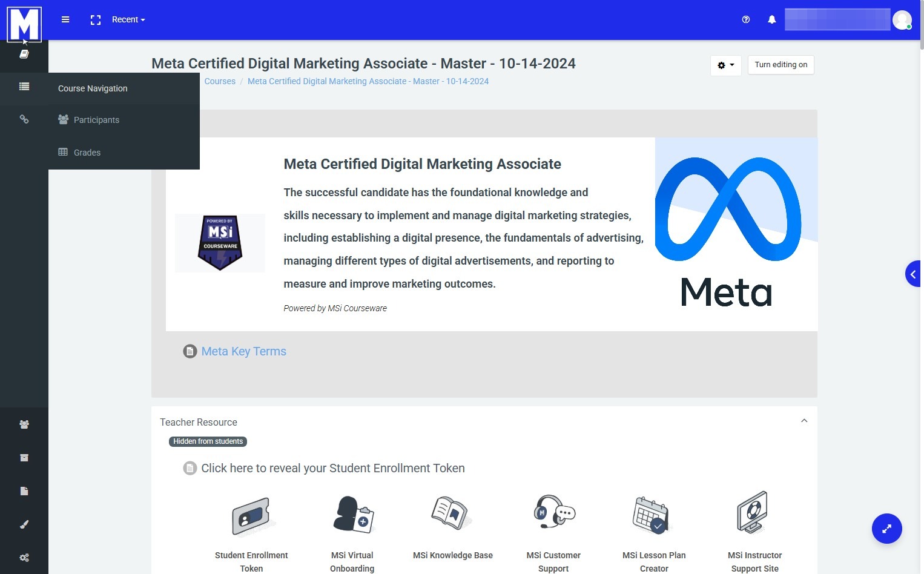This screenshot has height=574, width=924.
Task: Expand right side drawer arrow
Action: 913,274
